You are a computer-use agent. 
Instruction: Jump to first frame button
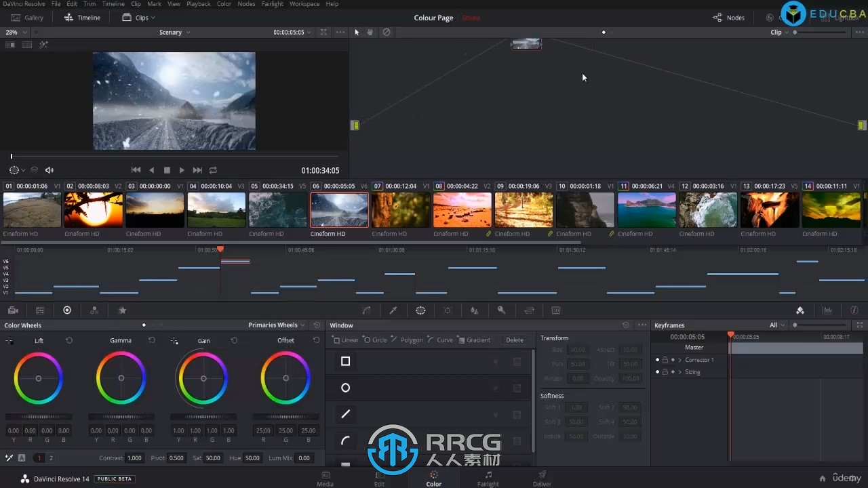click(136, 170)
